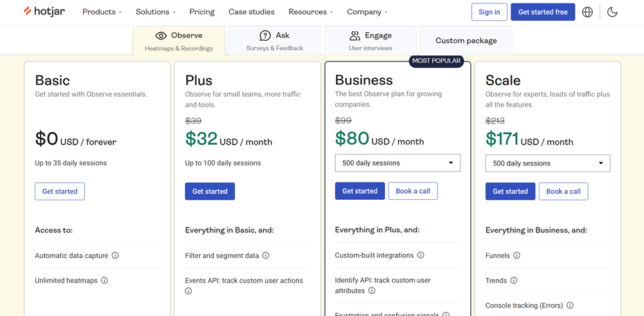Click 'Everything in Business, and:' text
644x316 pixels.
pyautogui.click(x=536, y=230)
